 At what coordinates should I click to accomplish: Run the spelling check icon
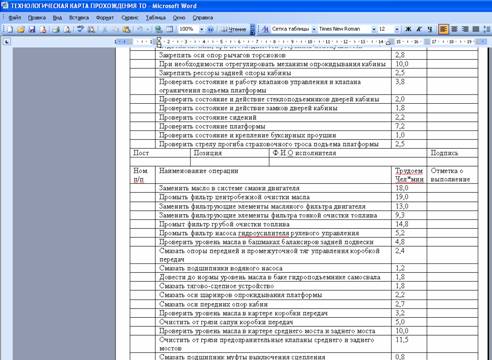pos(80,29)
